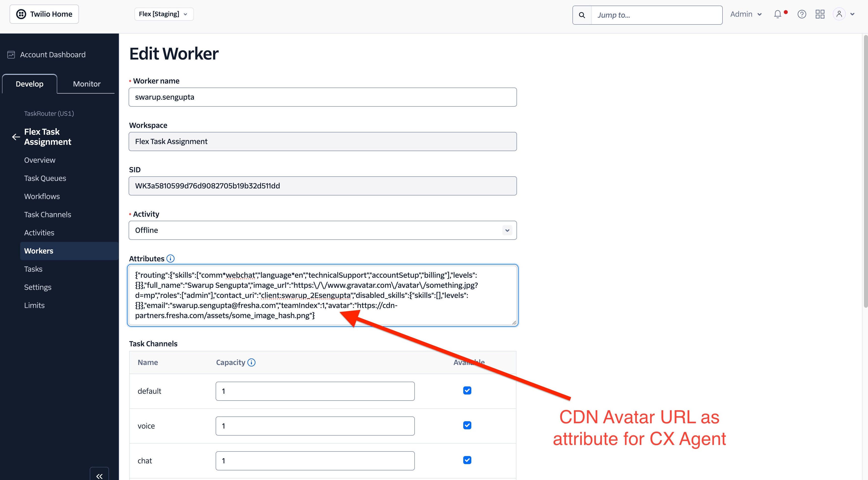Open the Flex [Staging] account dropdown
This screenshot has height=480, width=868.
pos(164,14)
